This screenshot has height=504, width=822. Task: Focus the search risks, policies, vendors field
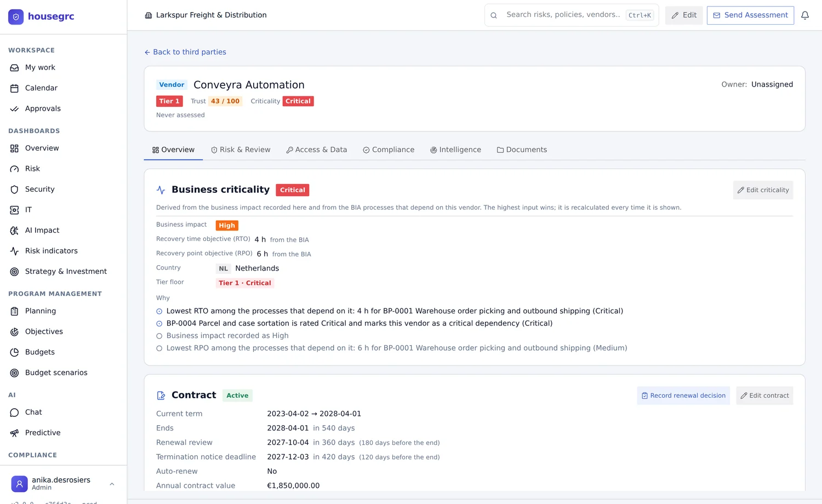tap(572, 15)
